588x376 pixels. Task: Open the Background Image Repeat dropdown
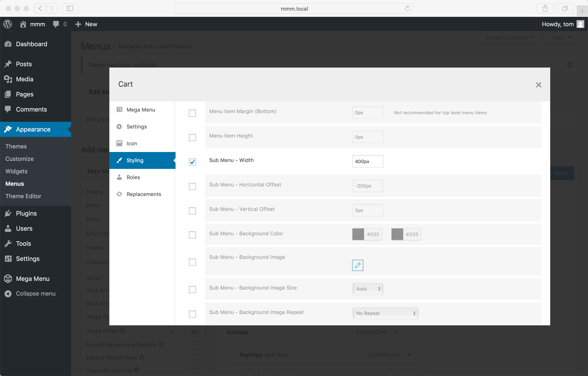(385, 313)
